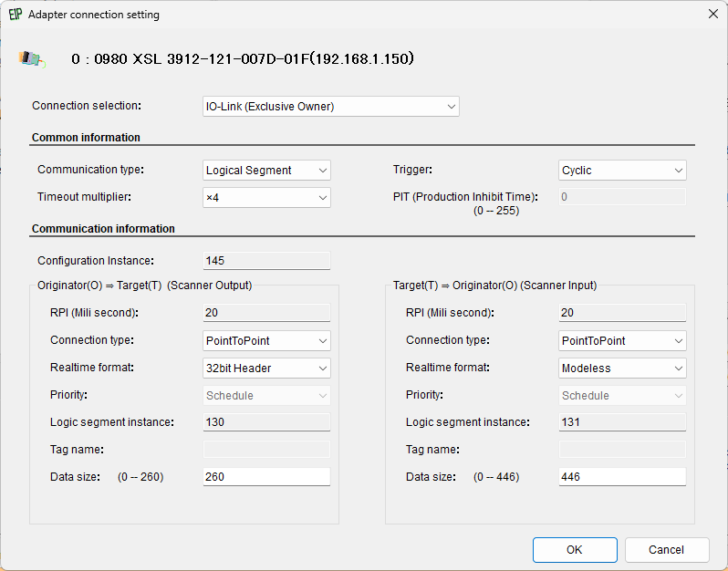Viewport: 728px width, 571px height.
Task: Click the Target(T) ⇒ Originator(O) (Scanner Input) label
Action: (495, 285)
